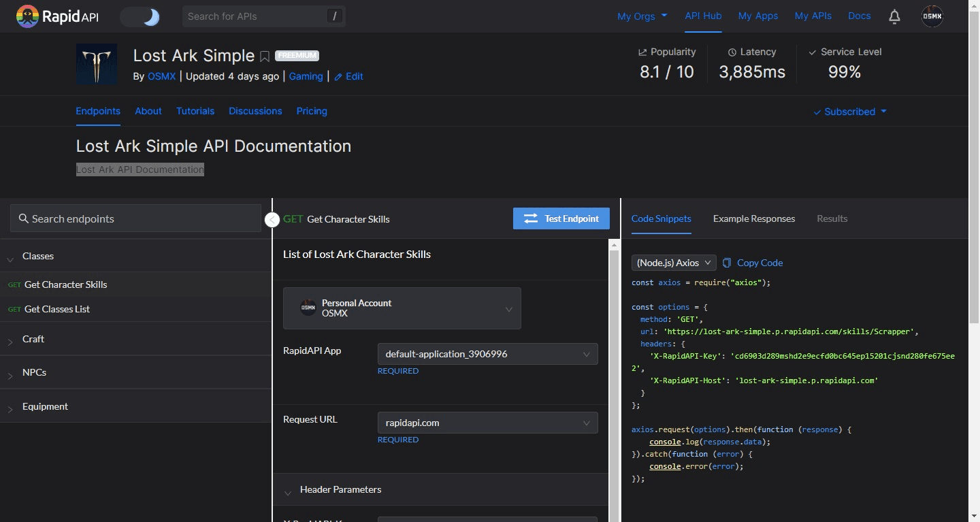
Task: Open the Discussions tab
Action: pyautogui.click(x=255, y=111)
